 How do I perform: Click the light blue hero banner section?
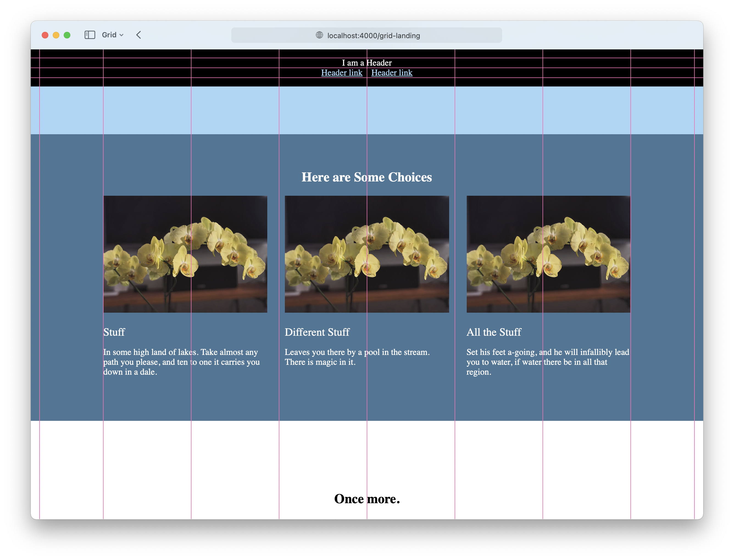tap(367, 110)
